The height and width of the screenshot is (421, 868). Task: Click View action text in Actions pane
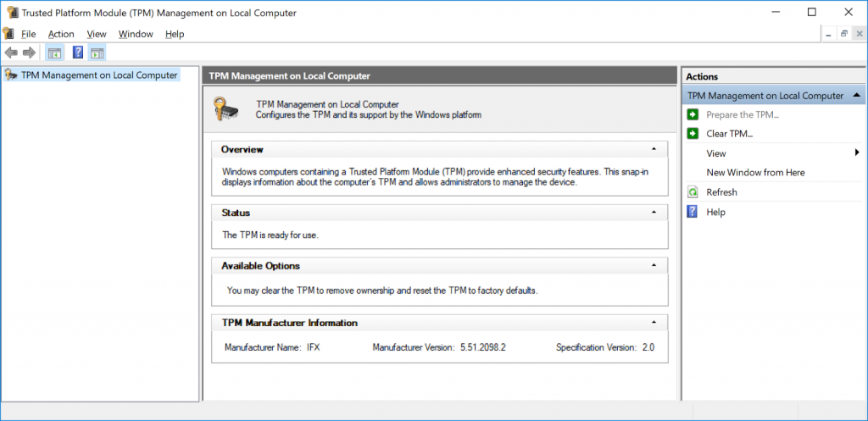(x=716, y=153)
